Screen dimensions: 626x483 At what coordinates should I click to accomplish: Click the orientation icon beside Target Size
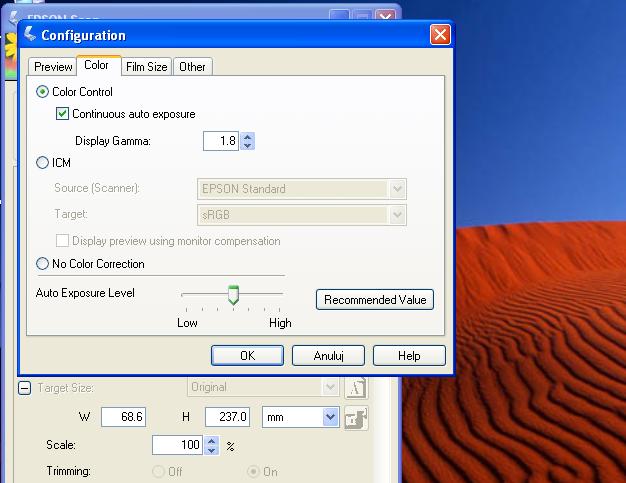355,388
